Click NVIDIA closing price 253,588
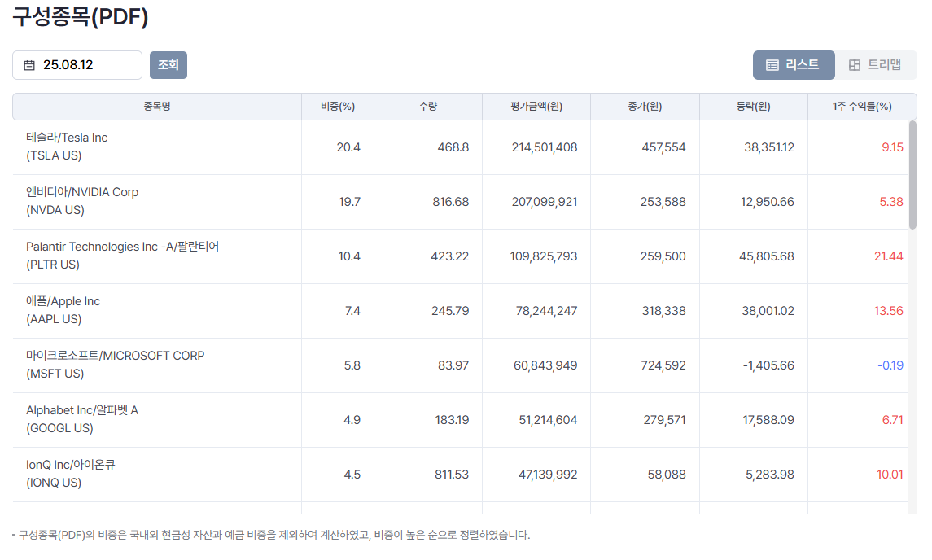Image resolution: width=932 pixels, height=560 pixels. [x=663, y=202]
